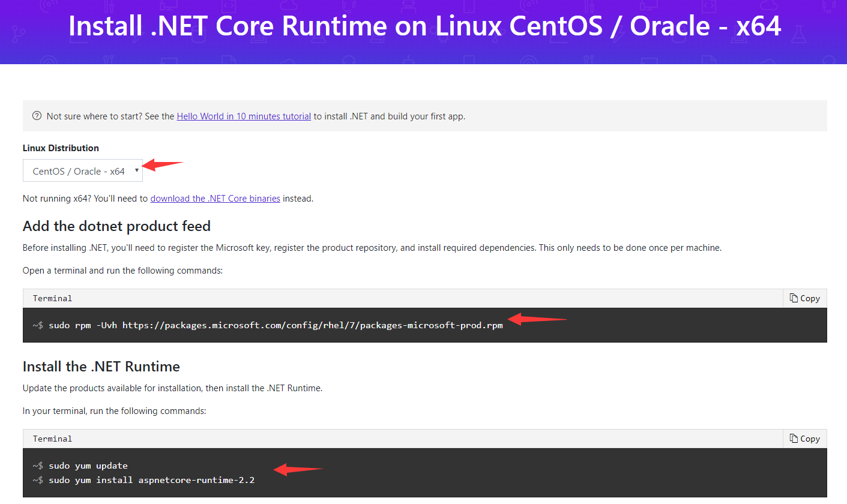Image resolution: width=847 pixels, height=504 pixels.
Task: Click the In your terminal, run paragraph
Action: [114, 411]
